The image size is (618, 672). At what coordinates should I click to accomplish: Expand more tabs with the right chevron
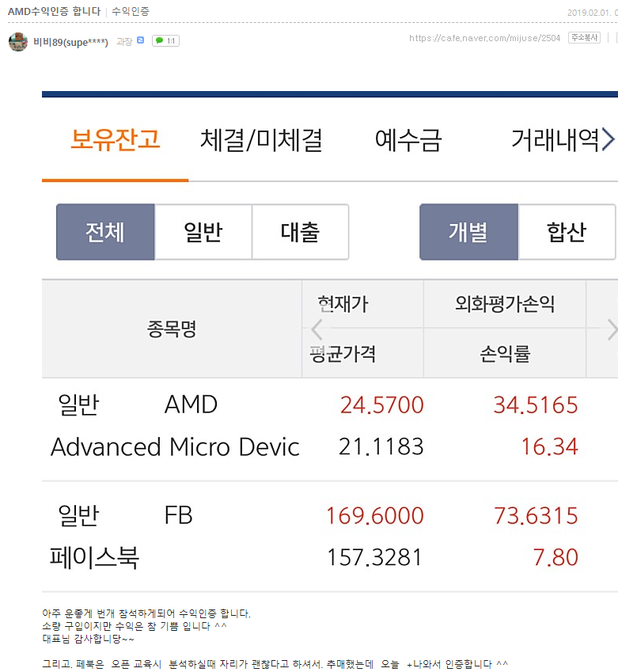coord(609,139)
